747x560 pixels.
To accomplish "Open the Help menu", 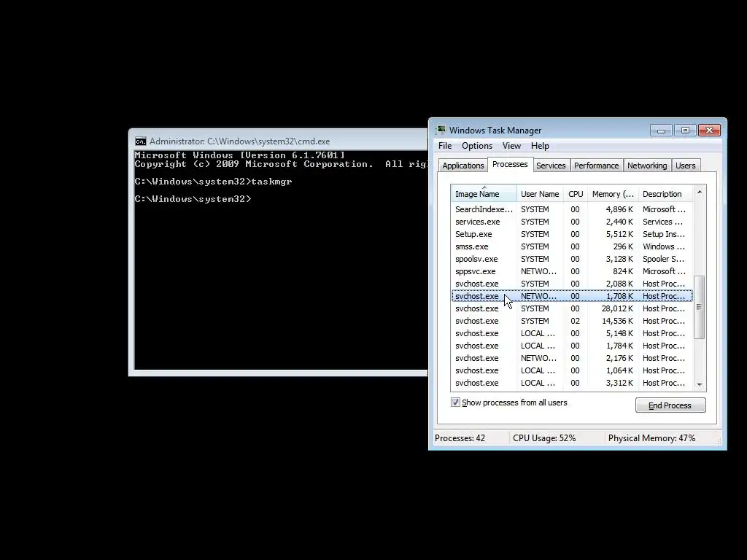I will click(x=540, y=146).
